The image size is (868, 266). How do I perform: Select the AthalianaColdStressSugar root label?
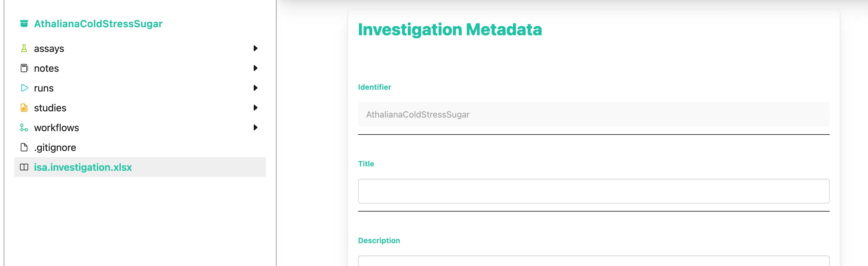(x=98, y=24)
